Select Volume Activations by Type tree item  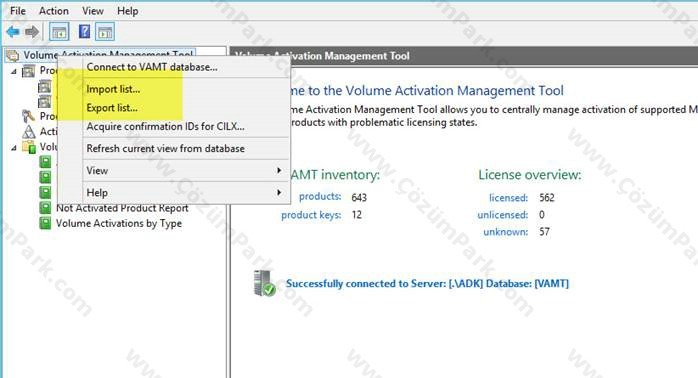[x=119, y=223]
